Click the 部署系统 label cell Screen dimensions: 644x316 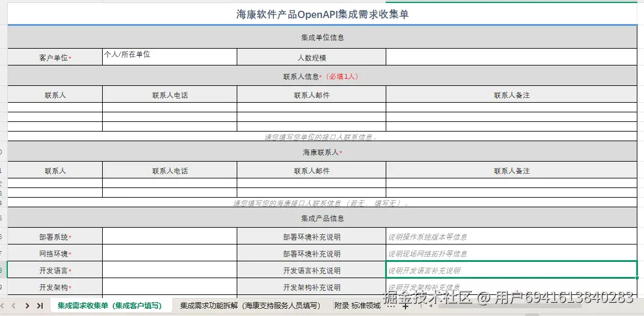point(55,237)
